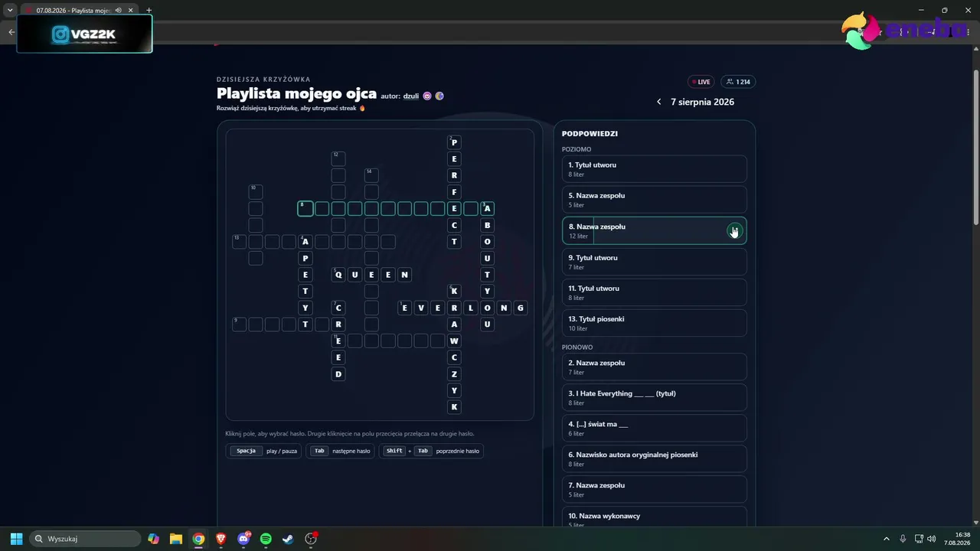This screenshot has width=980, height=551.
Task: Click the VGZ2K overlay logo
Action: click(84, 34)
